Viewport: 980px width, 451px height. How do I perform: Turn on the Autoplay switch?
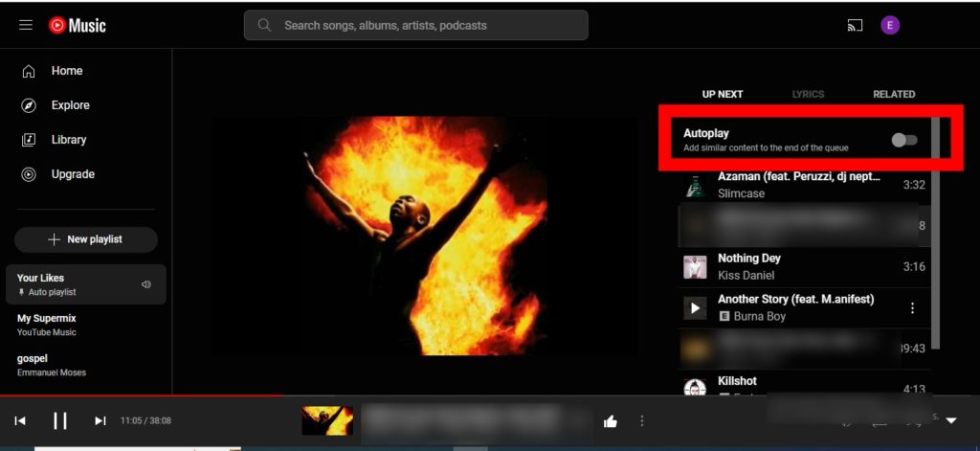click(904, 140)
